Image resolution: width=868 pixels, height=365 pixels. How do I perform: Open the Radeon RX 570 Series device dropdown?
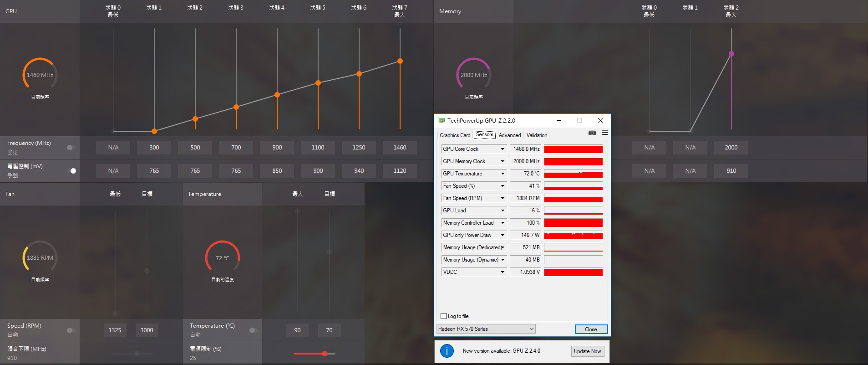tap(486, 329)
